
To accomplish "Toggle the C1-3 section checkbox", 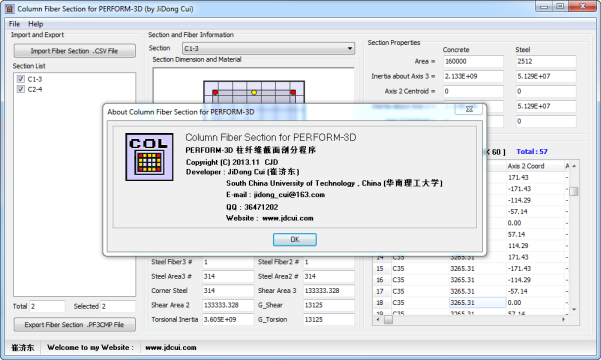I will pos(21,79).
